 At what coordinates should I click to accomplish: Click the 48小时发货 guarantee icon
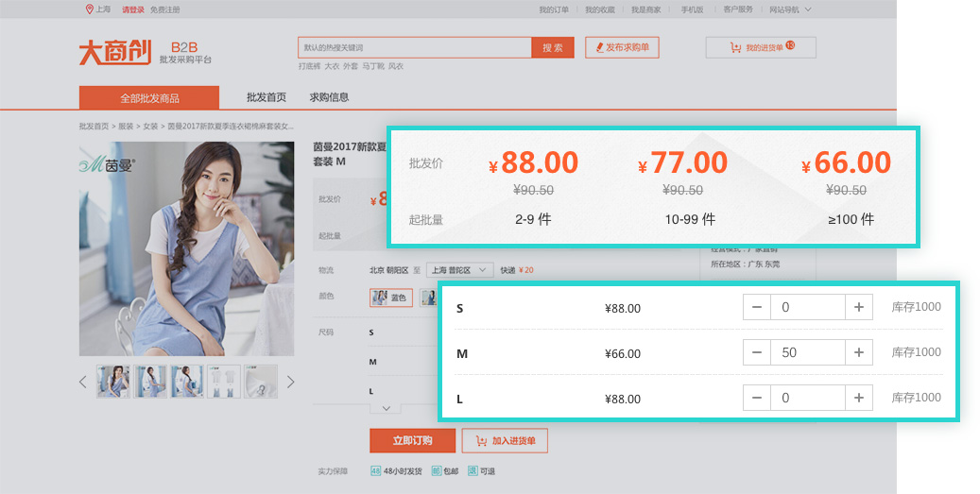tap(375, 471)
